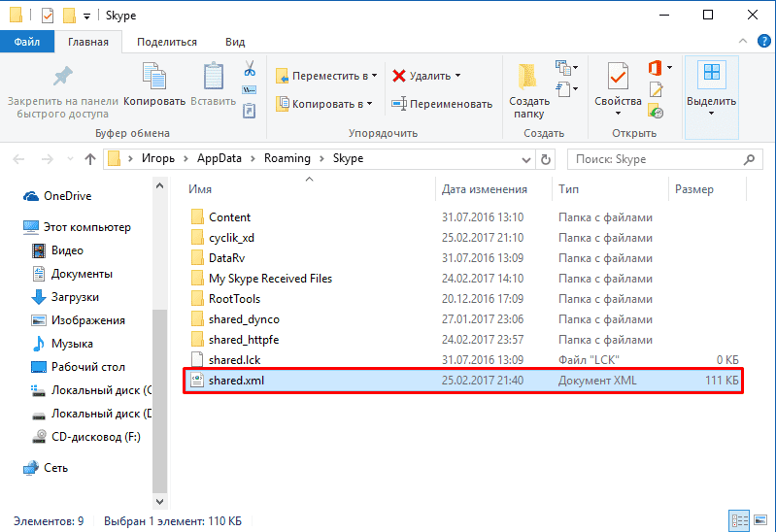Switch to large icons view in status bar
Screen dimensions: 776x532
coord(760,520)
